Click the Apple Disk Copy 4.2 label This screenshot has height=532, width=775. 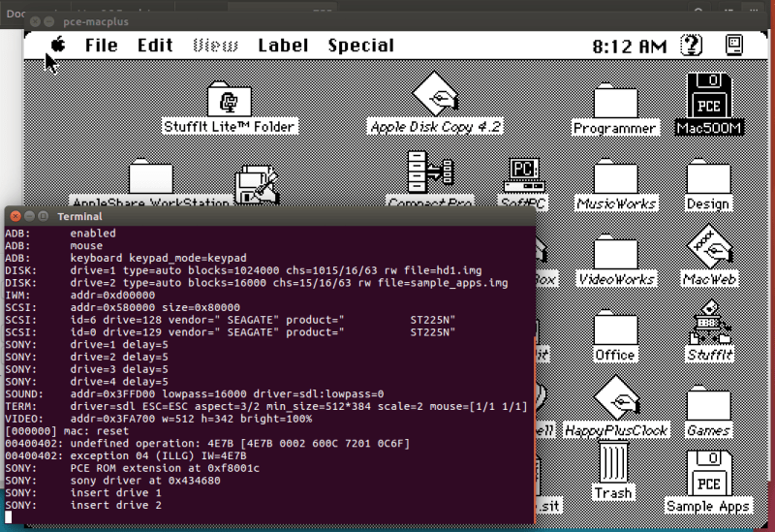click(x=435, y=127)
